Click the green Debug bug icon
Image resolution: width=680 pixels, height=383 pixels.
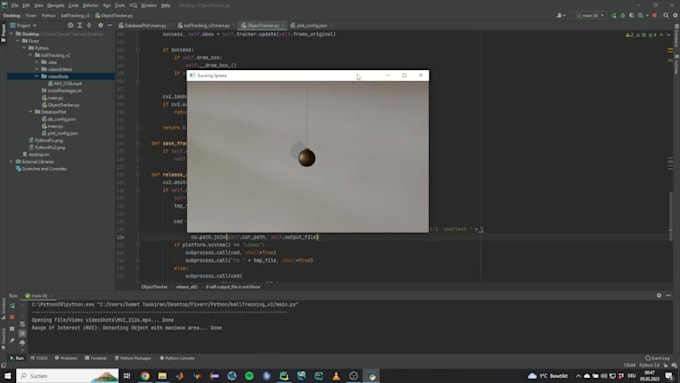click(623, 15)
